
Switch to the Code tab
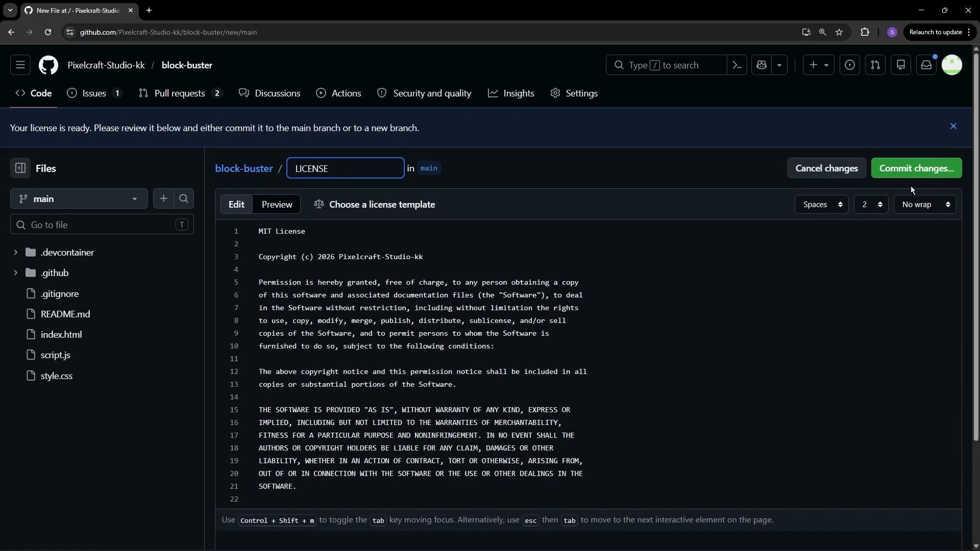click(x=34, y=93)
